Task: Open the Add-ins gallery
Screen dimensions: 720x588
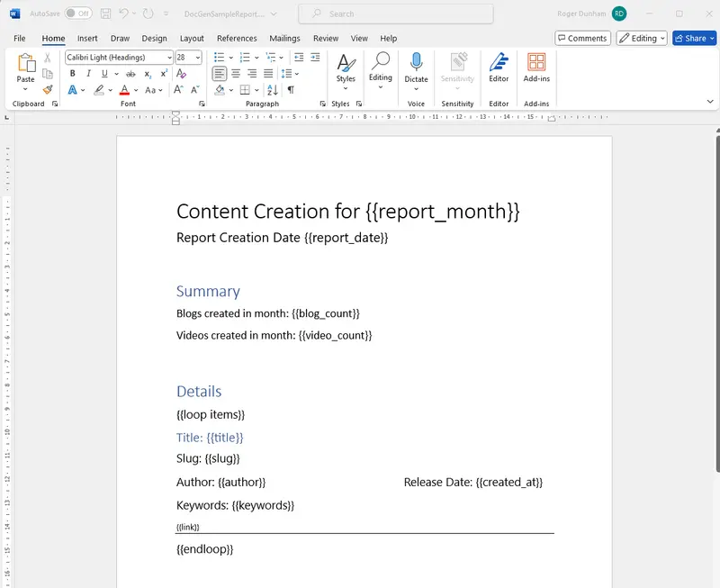Action: coord(536,67)
